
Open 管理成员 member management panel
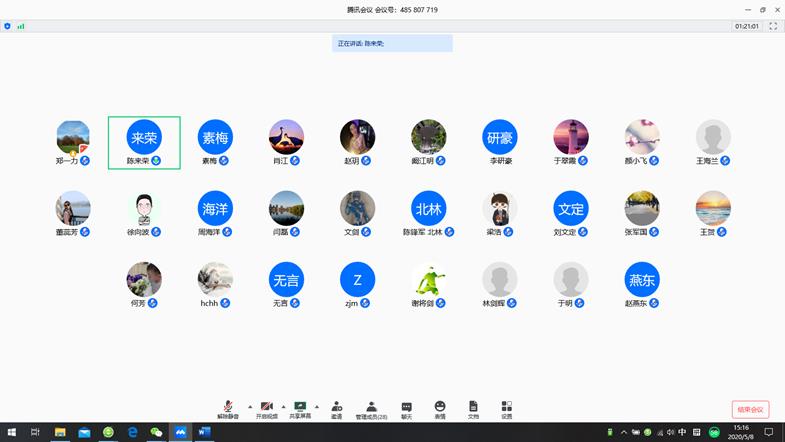371,408
